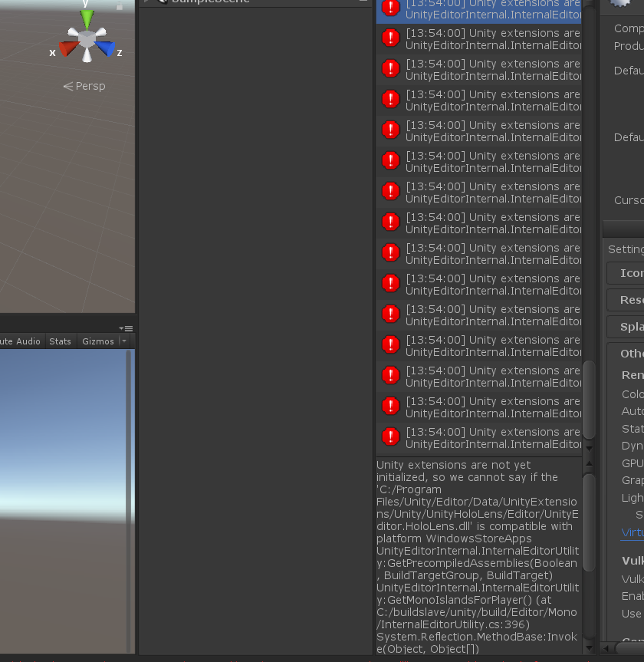Viewport: 644px width, 662px height.
Task: Switch projection via the Persp label
Action: [84, 86]
